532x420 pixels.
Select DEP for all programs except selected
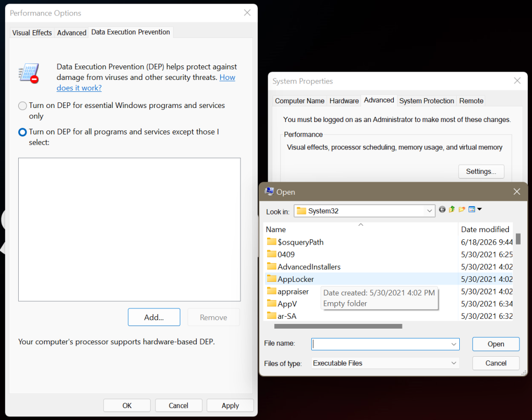point(22,132)
